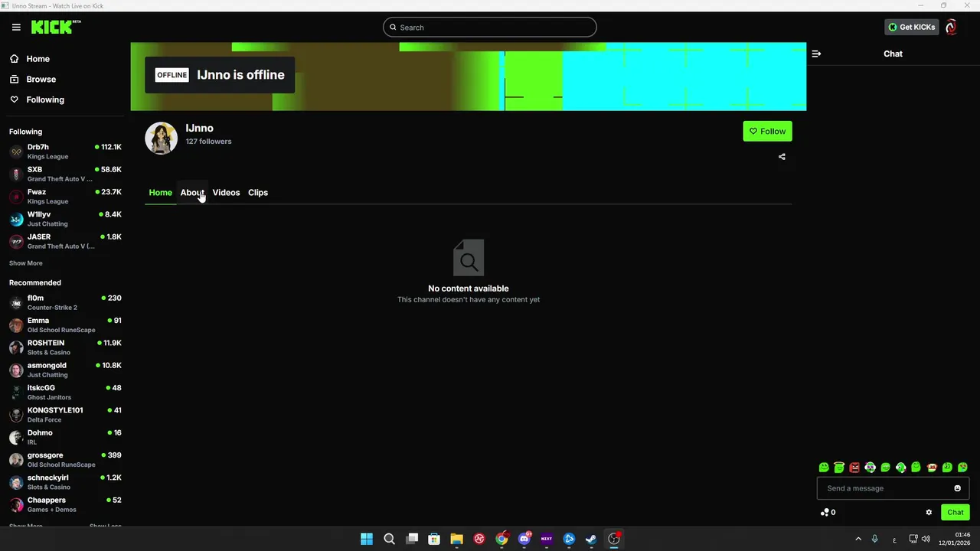Open Fwaz followed channel
The image size is (980, 551).
(65, 197)
